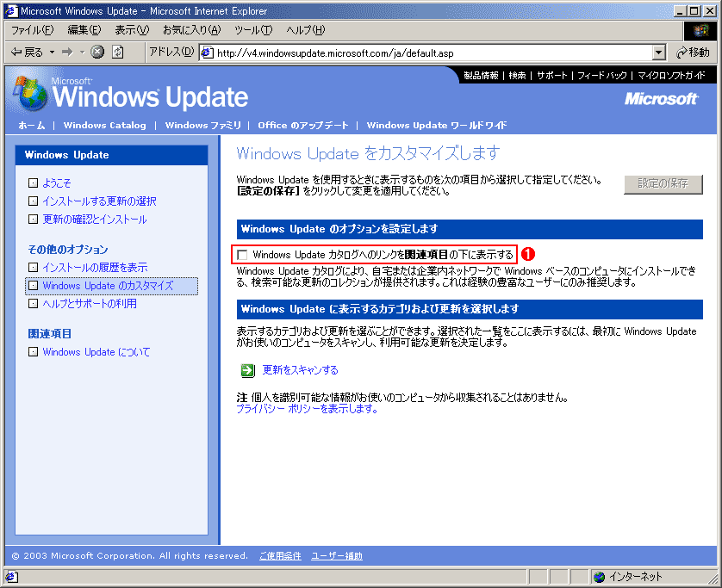Open the ファイル(F) menu
The image size is (722, 588).
point(32,30)
